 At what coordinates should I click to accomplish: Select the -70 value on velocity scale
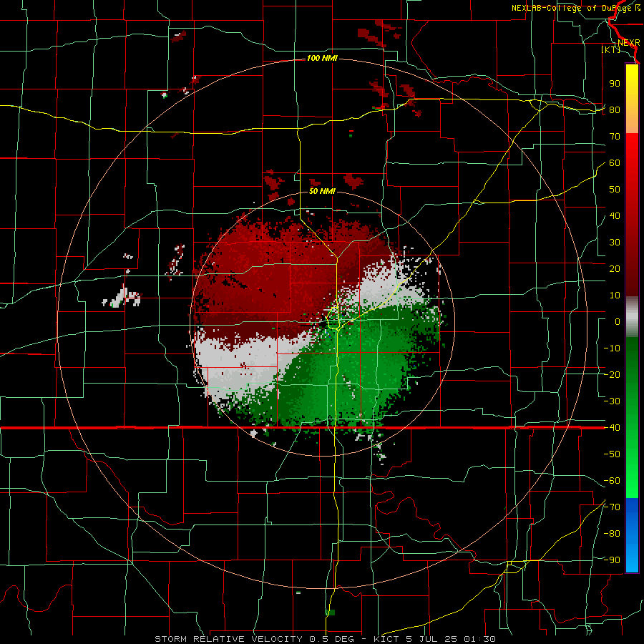612,507
